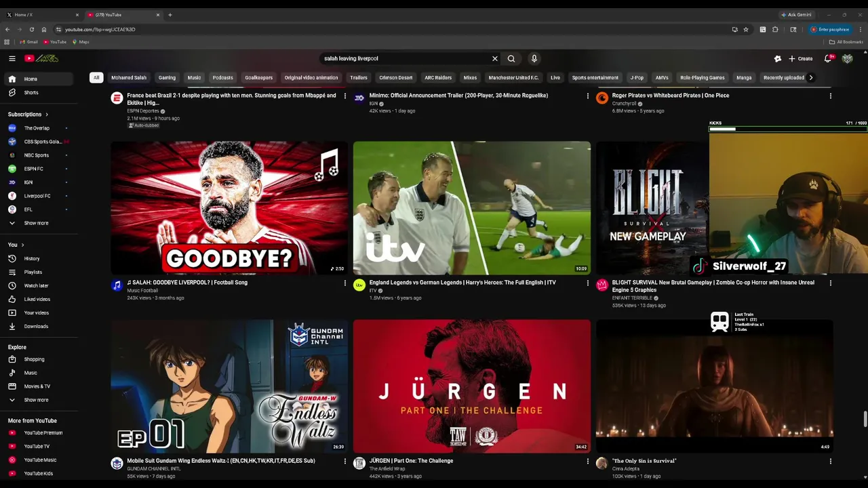868x488 pixels.
Task: Open YouTube Premium link
Action: (39, 432)
